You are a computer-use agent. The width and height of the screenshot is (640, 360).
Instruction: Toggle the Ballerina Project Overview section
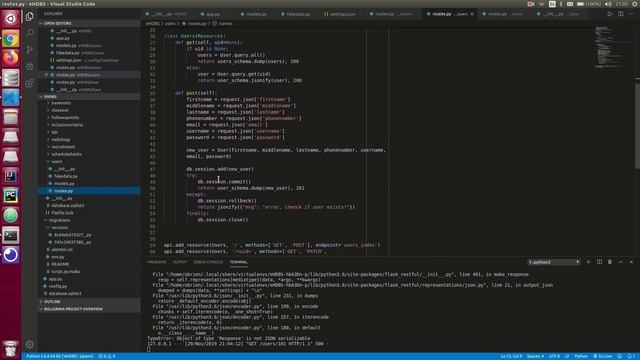click(x=73, y=309)
